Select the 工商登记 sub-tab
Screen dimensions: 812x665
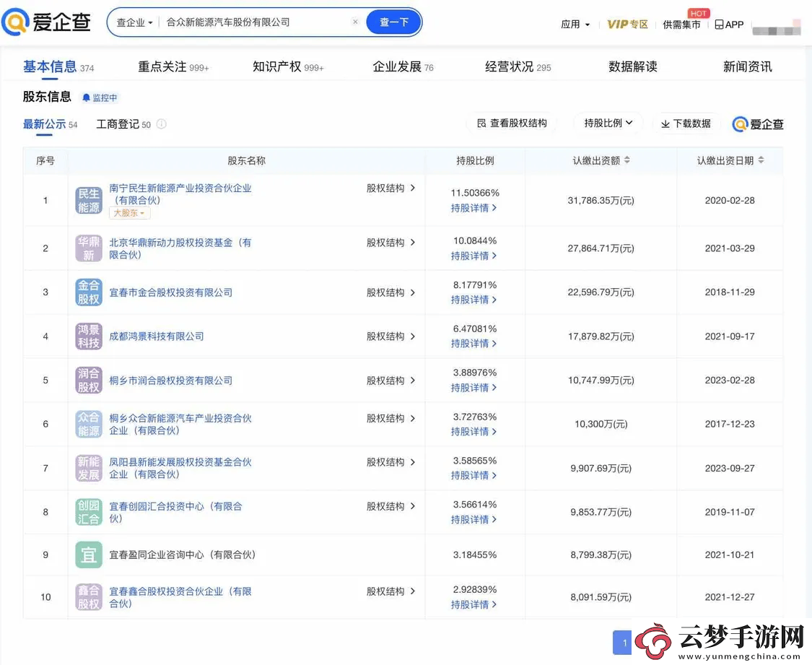click(123, 124)
